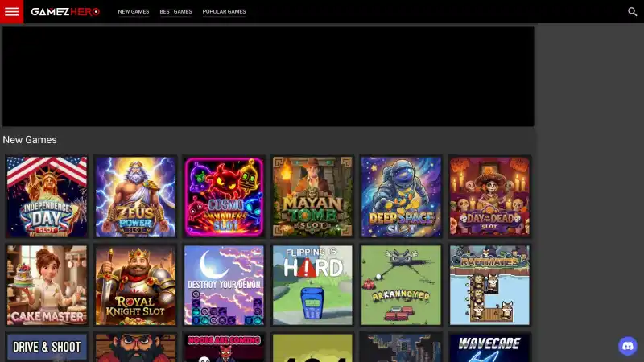This screenshot has width=644, height=362.
Task: Open Destroy Your Demon game
Action: 224,286
